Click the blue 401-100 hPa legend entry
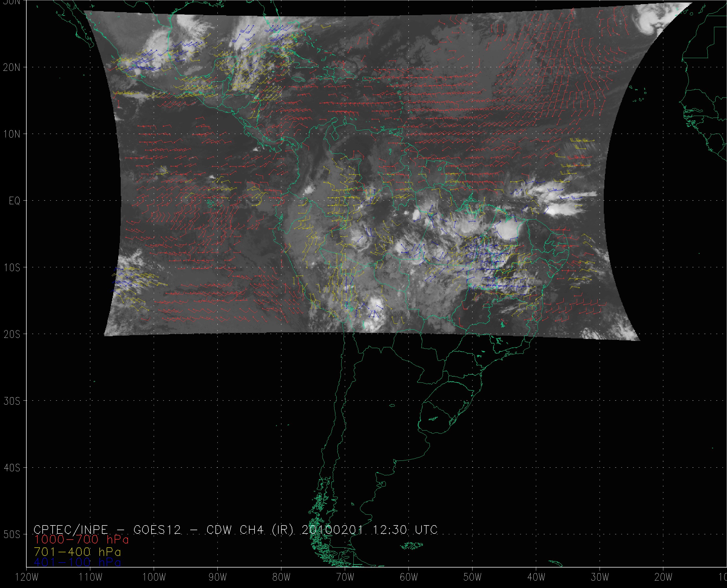This screenshot has height=588, width=727. [77, 562]
